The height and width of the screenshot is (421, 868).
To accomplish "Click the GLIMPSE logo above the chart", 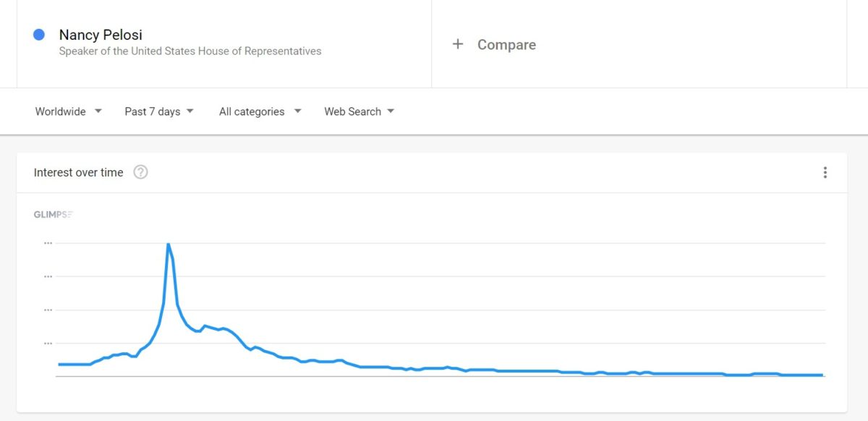I will [x=53, y=214].
